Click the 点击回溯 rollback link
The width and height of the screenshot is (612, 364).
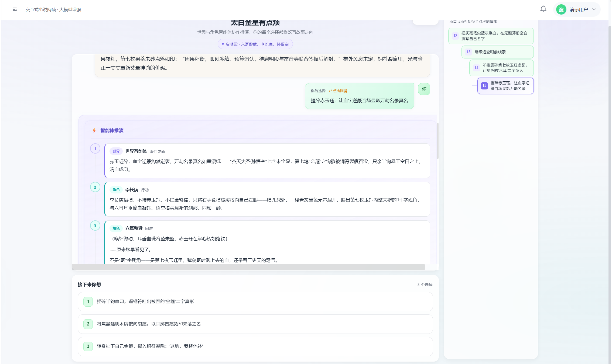[x=338, y=91]
